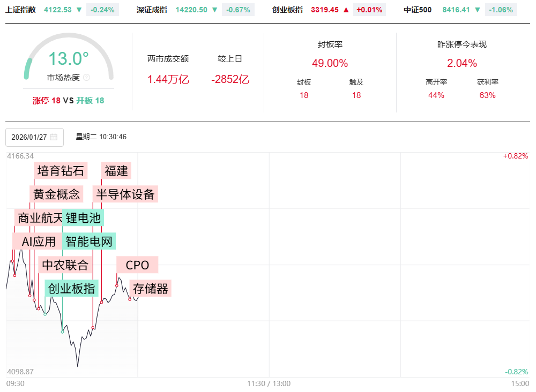
Task: Select the 半导体设备 sector label
Action: 125,194
